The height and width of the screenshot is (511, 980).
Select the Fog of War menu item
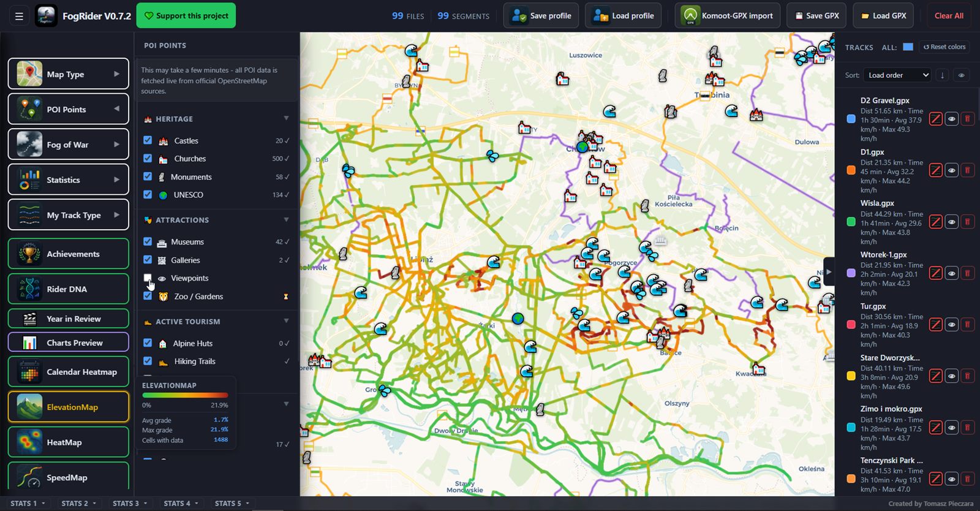click(69, 145)
